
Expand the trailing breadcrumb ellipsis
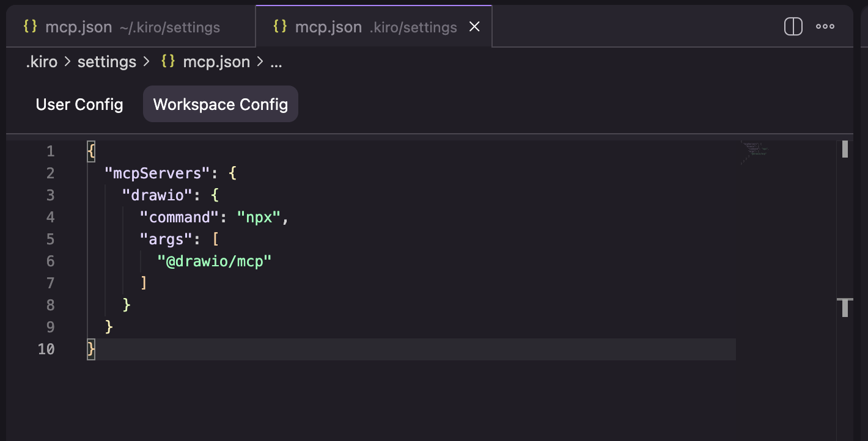tap(276, 61)
